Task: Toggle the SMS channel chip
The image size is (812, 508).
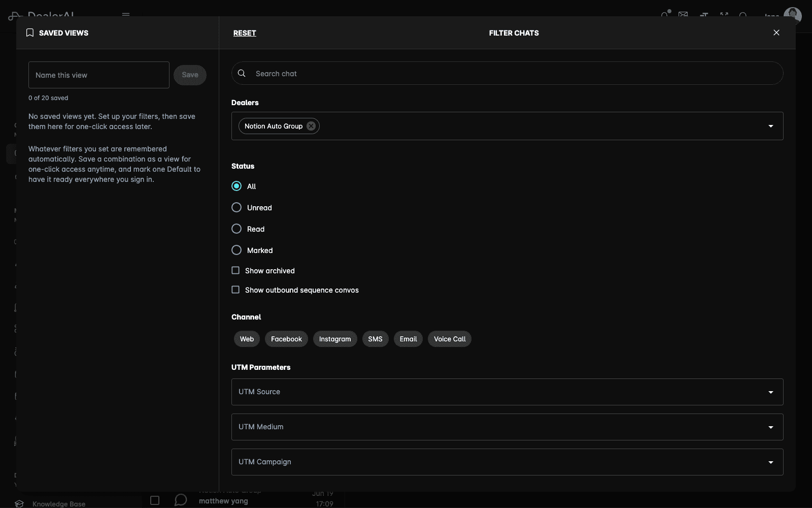Action: coord(375,339)
